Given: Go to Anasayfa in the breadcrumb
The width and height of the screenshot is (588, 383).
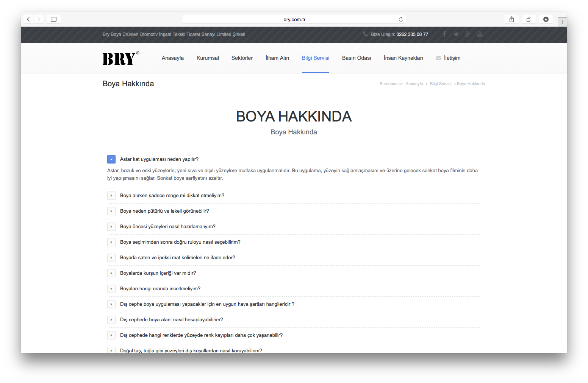Looking at the screenshot, I should (414, 84).
